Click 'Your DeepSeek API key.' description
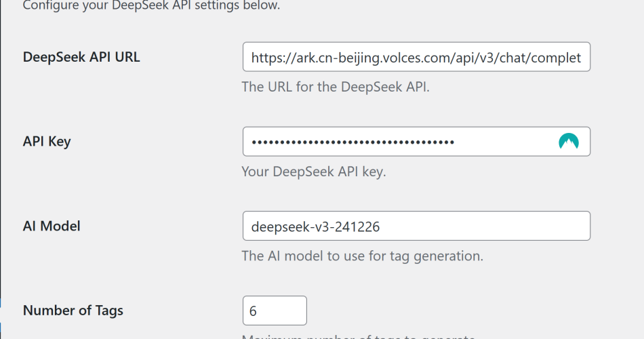Viewport: 644px width, 339px height. (314, 172)
